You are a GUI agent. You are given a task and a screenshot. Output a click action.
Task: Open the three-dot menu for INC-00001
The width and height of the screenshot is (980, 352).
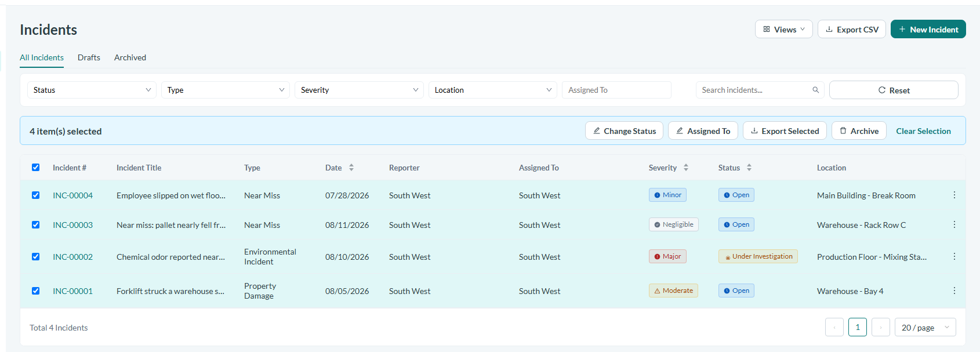(954, 291)
